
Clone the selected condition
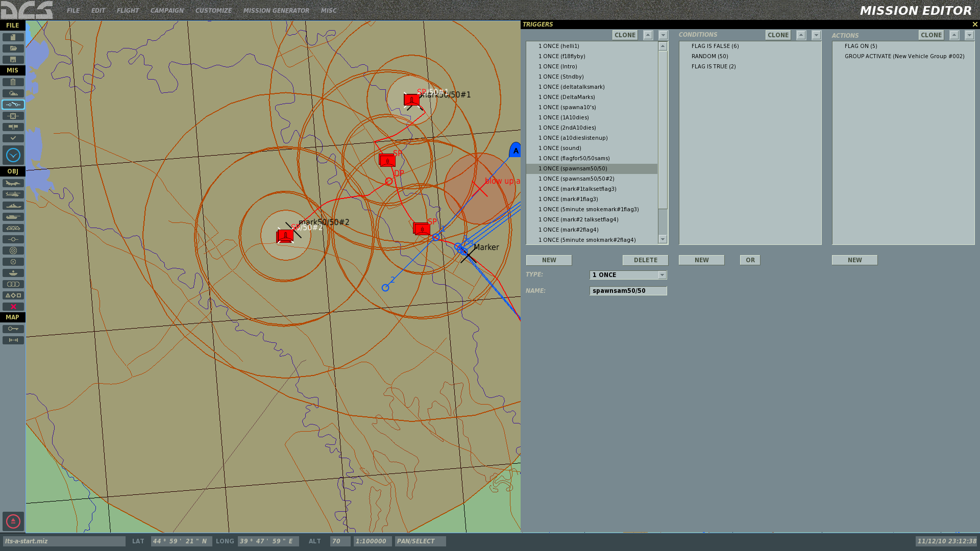click(778, 35)
